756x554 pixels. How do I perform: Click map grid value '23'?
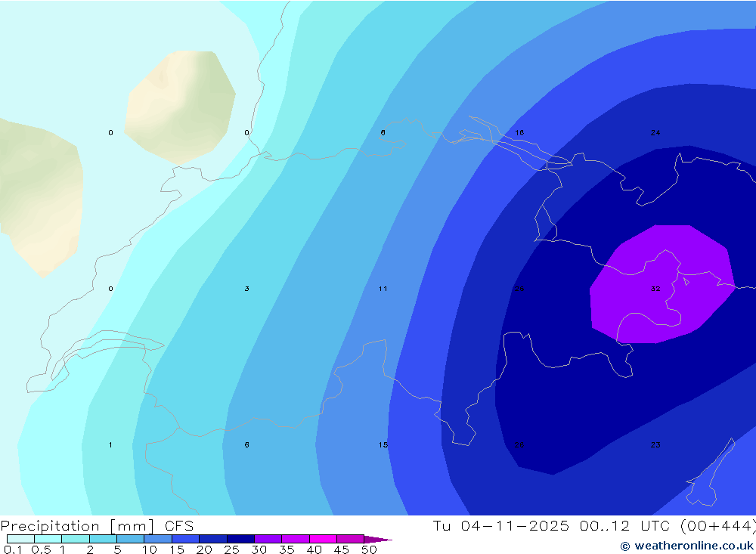coord(655,445)
